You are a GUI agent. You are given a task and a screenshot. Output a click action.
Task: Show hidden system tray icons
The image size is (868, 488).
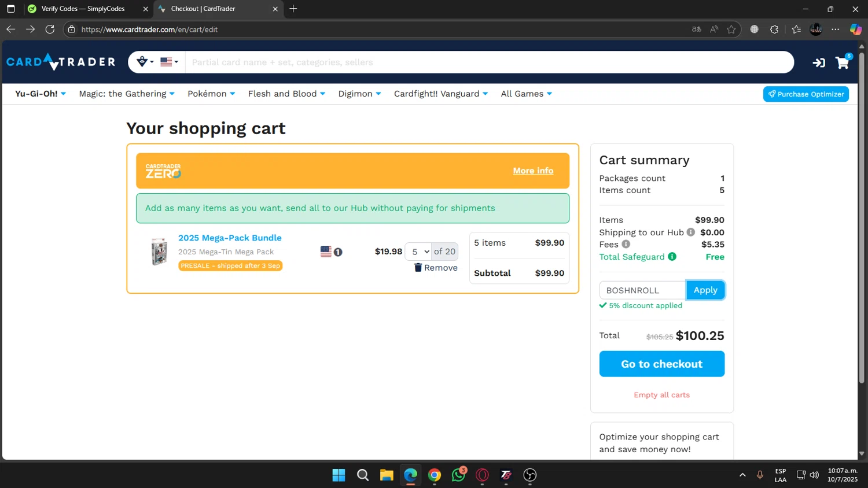[742, 475]
